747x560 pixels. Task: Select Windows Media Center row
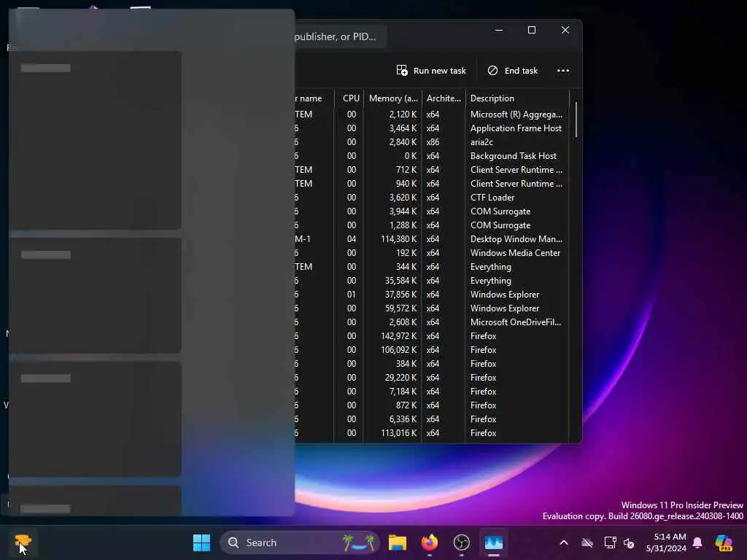(x=433, y=253)
